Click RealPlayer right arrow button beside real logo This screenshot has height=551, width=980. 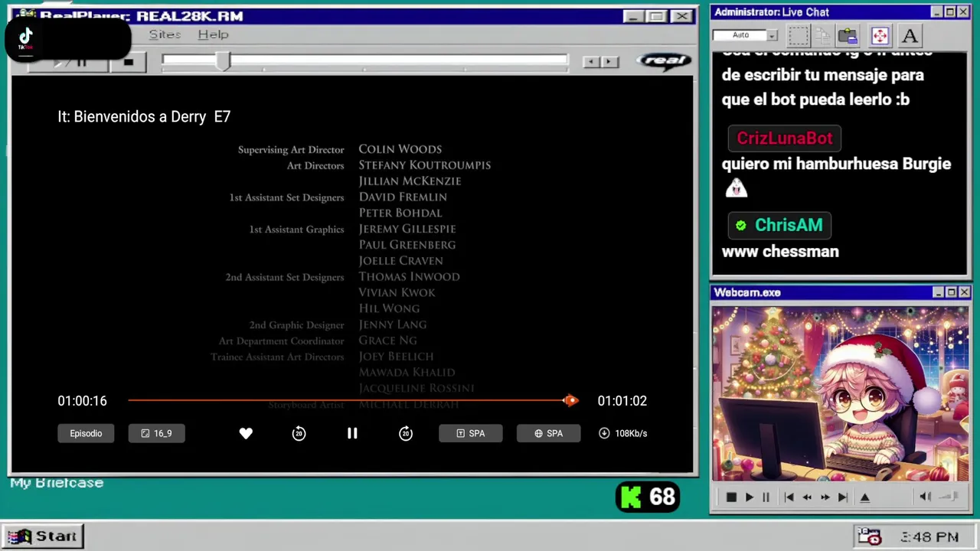tap(609, 62)
